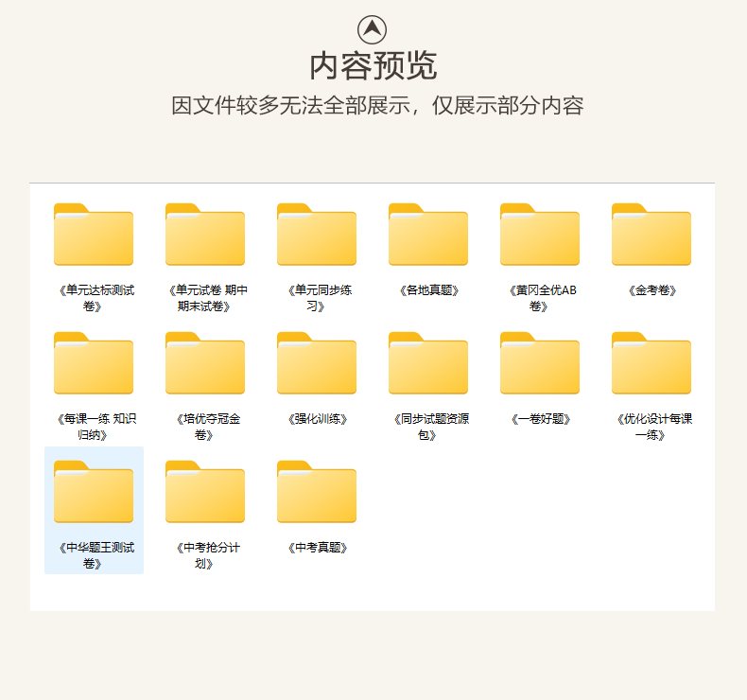Viewport: 747px width, 700px height.
Task: Open the 《单元达标测试卷》 folder icon
Action: (x=94, y=235)
